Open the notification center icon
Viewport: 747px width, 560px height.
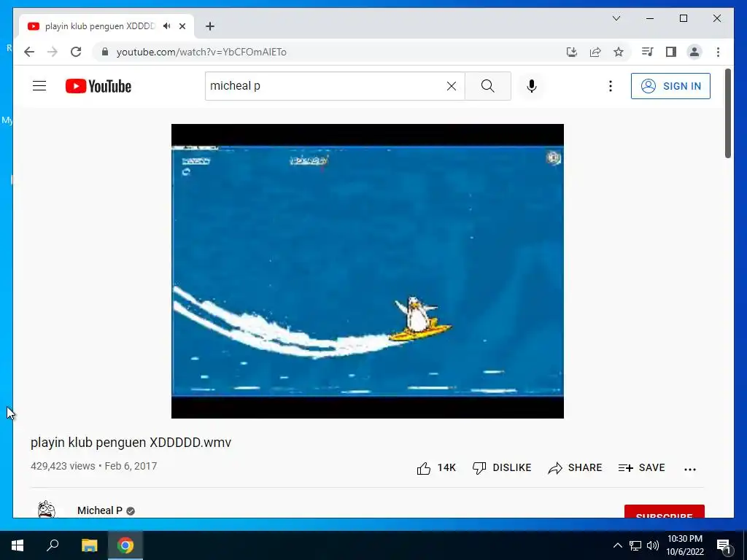coord(724,545)
